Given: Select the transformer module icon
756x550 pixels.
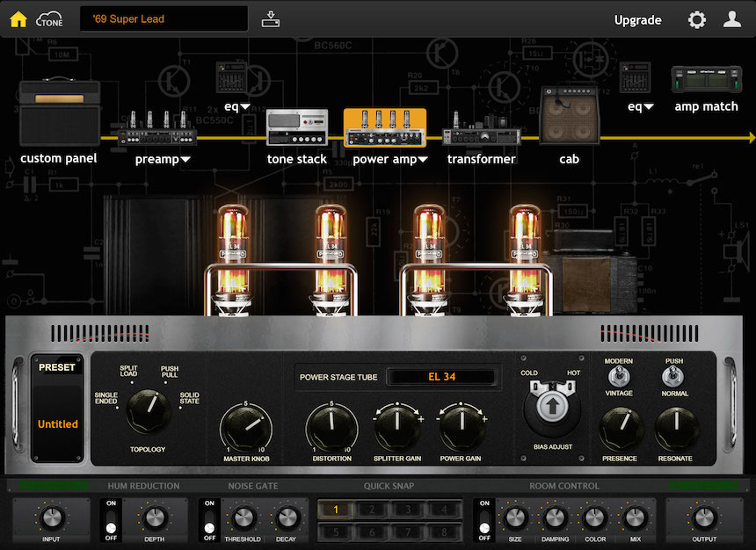Looking at the screenshot, I should click(481, 128).
